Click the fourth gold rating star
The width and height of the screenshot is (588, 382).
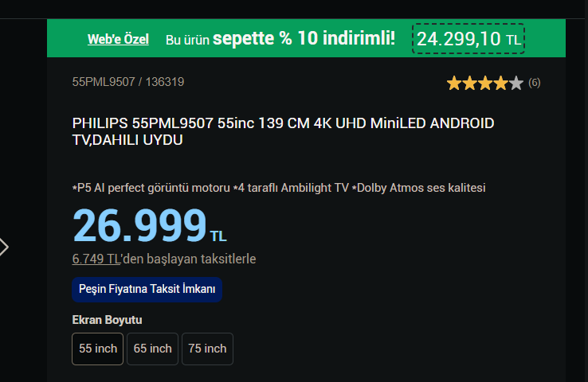(x=500, y=83)
